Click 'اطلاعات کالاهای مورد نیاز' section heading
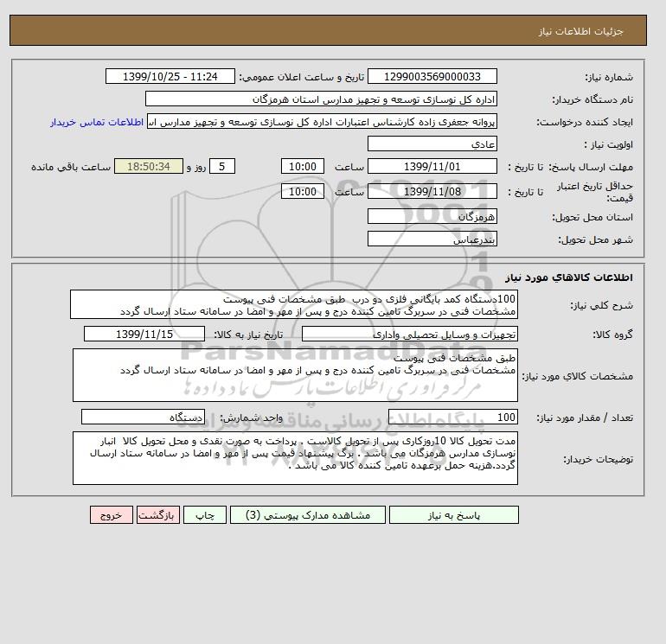Image resolution: width=666 pixels, height=644 pixels. [569, 277]
